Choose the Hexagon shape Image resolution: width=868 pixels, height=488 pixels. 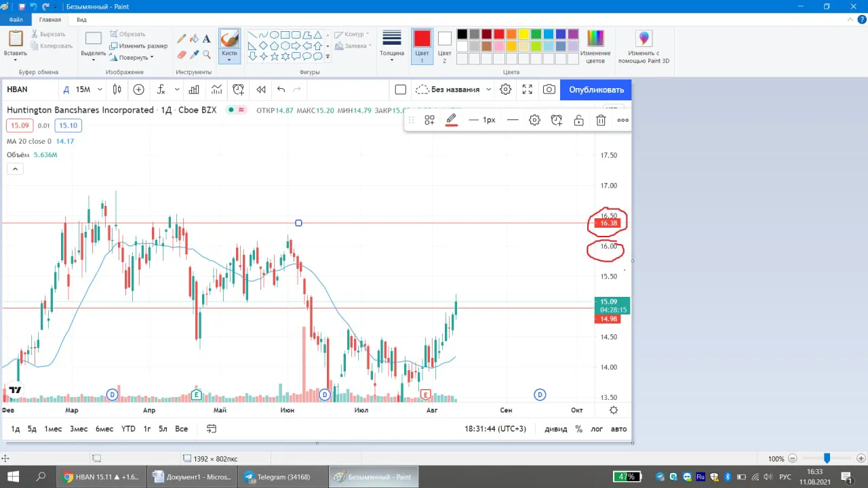[285, 46]
